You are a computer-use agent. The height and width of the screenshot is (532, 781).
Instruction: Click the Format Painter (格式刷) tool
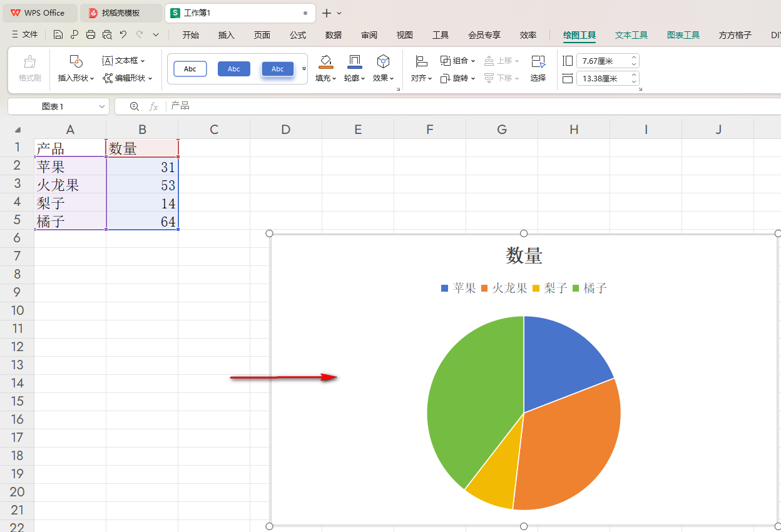tap(29, 69)
